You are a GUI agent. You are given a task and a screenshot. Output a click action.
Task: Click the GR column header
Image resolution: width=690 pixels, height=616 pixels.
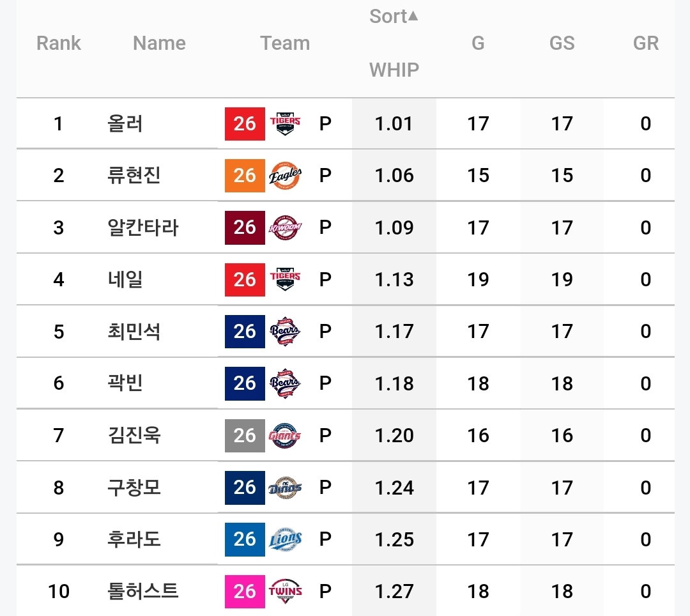click(645, 43)
